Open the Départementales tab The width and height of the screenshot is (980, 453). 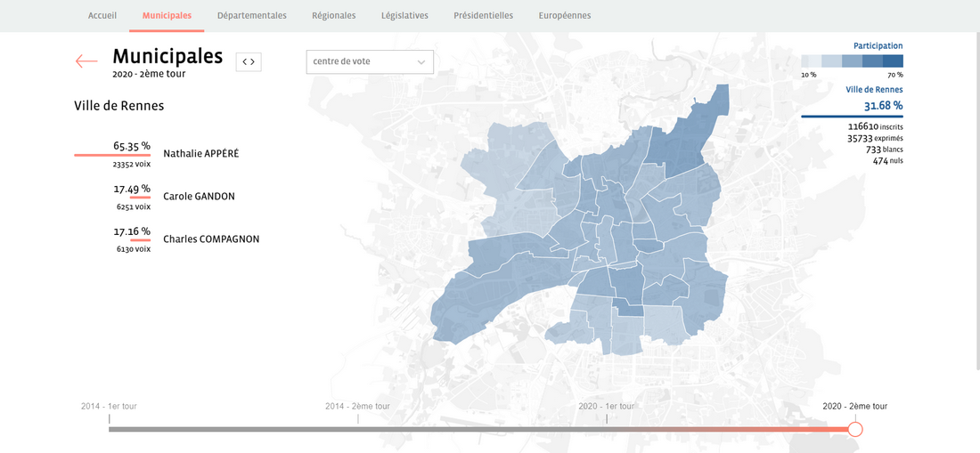point(252,16)
